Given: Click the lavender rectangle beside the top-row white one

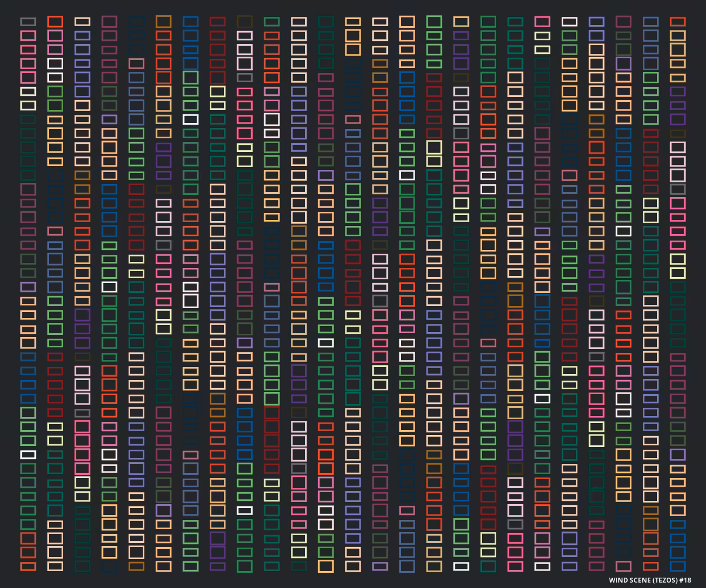Looking at the screenshot, I should (597, 22).
